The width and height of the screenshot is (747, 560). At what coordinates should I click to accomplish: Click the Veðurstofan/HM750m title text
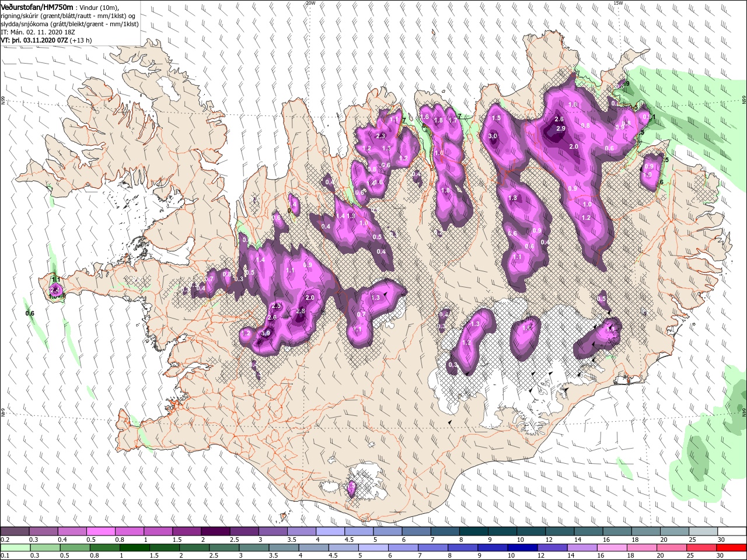pyautogui.click(x=37, y=6)
